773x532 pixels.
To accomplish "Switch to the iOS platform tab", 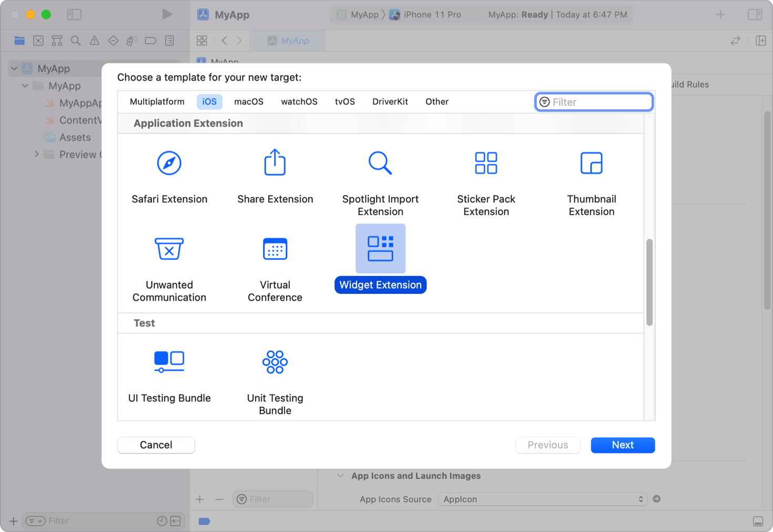I will coord(209,101).
